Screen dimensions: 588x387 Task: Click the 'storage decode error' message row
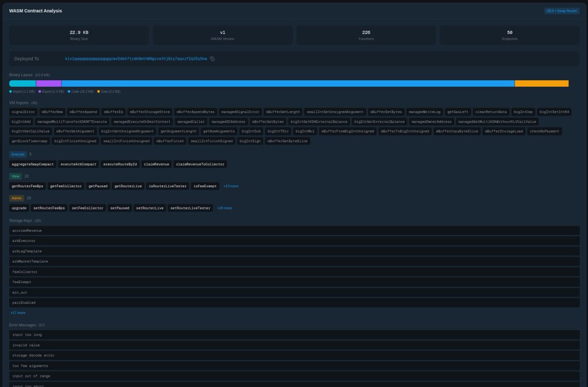tap(294, 356)
